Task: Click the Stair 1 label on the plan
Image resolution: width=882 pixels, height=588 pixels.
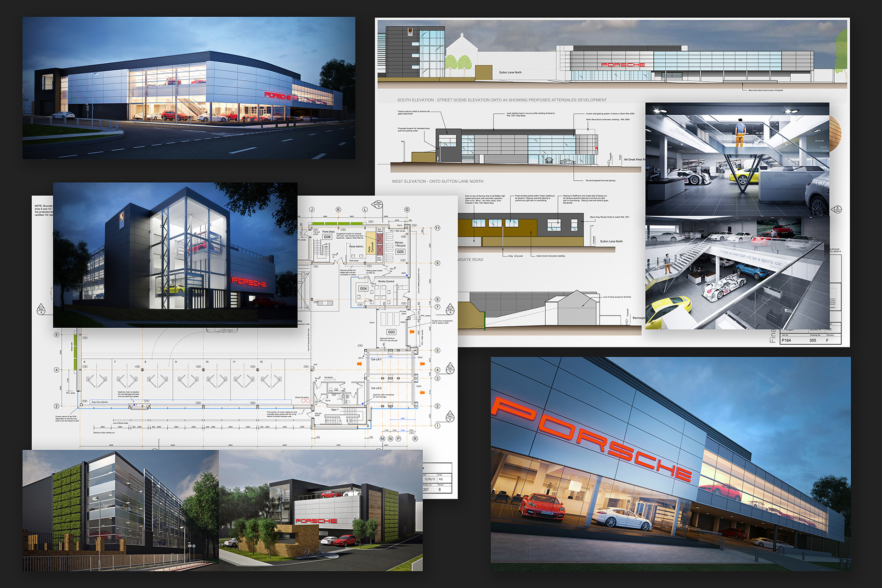Action: pos(334,409)
